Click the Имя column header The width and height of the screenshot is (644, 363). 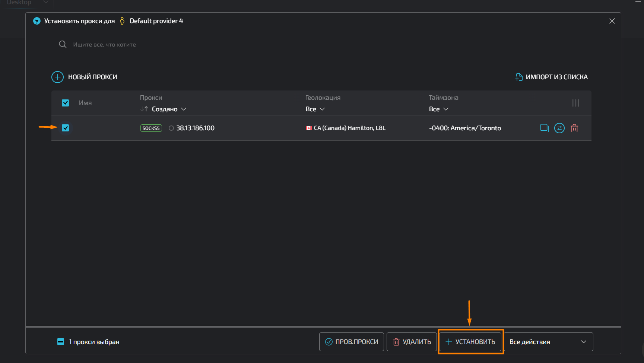(x=85, y=103)
